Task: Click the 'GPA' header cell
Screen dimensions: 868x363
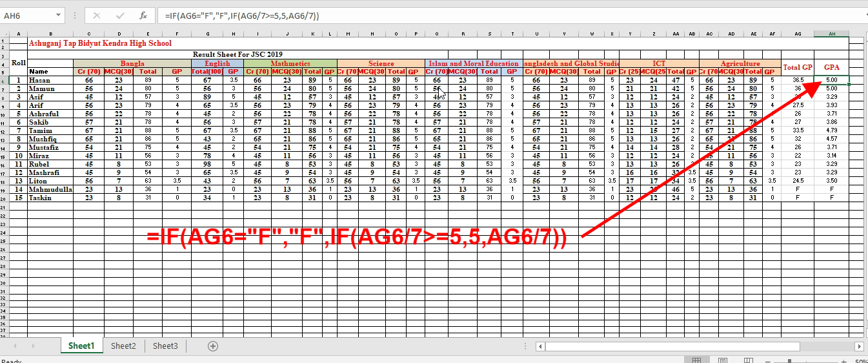Action: (x=832, y=67)
